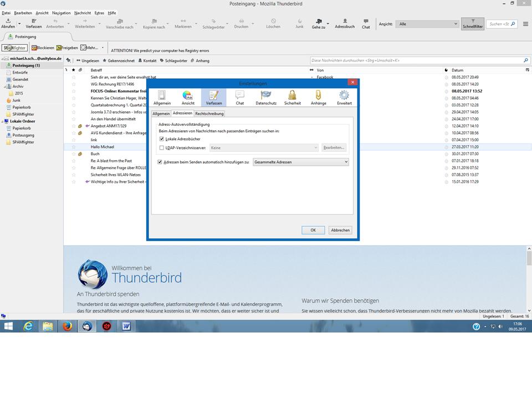Image resolution: width=532 pixels, height=399 pixels.
Task: Click the SPAMfighter toolbar button
Action: 14,48
